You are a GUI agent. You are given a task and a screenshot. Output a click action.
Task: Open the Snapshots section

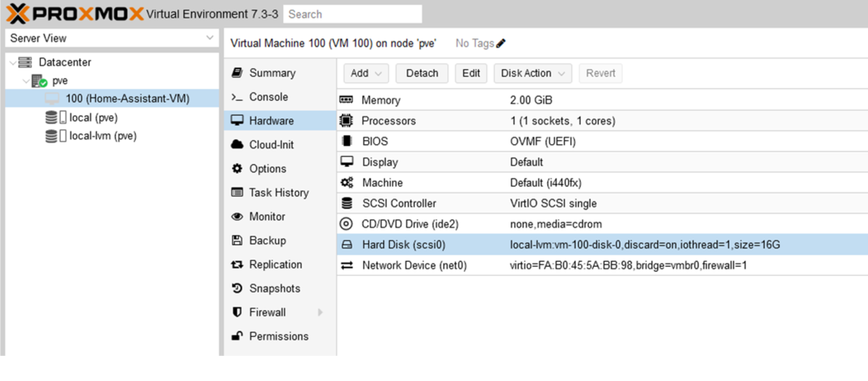click(280, 288)
